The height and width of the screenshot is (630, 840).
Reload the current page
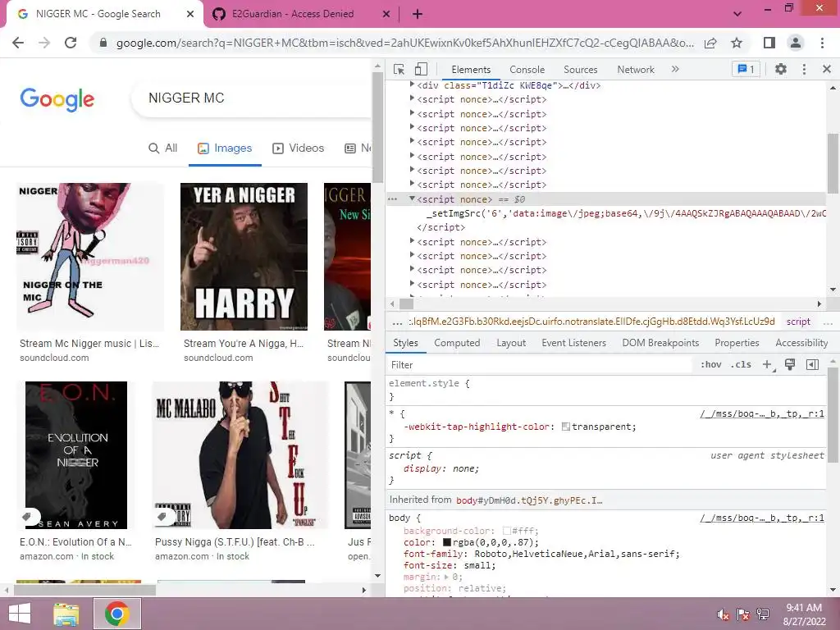click(x=71, y=43)
